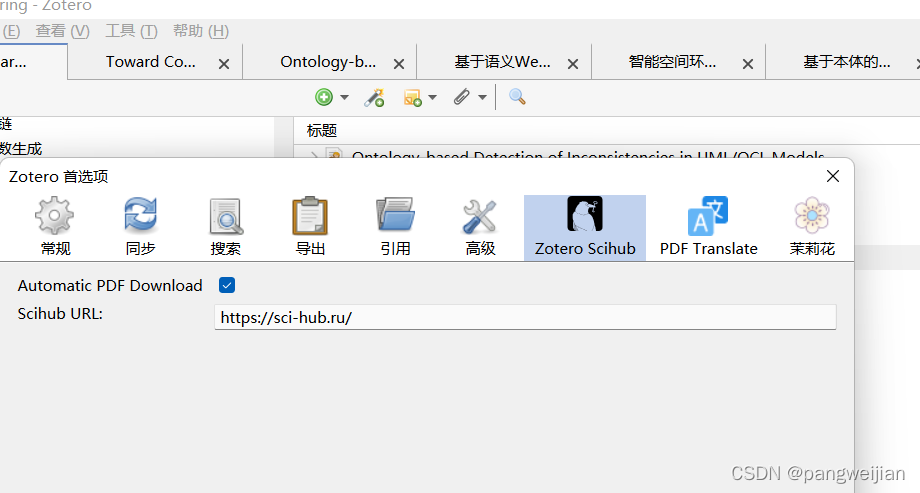
Task: Close the Toward Co... tab
Action: pos(224,64)
